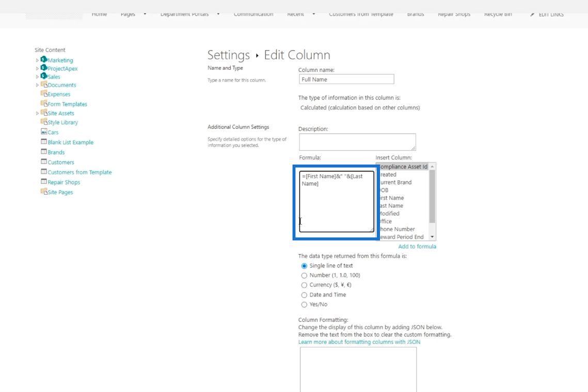
Task: Click the Column name field with Full Name
Action: tap(346, 80)
